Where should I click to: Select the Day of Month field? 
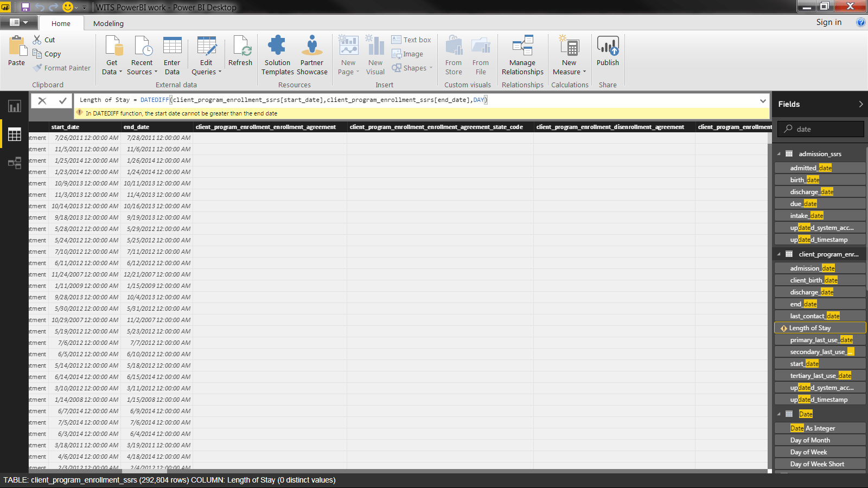[820, 440]
